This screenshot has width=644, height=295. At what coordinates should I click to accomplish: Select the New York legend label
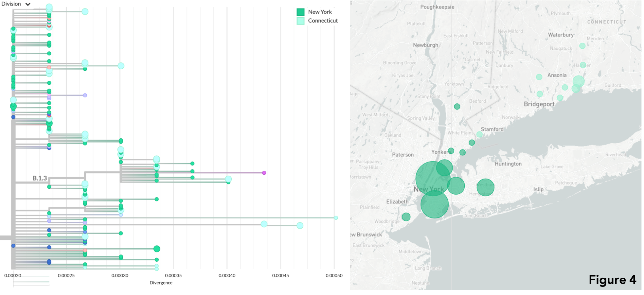(320, 12)
